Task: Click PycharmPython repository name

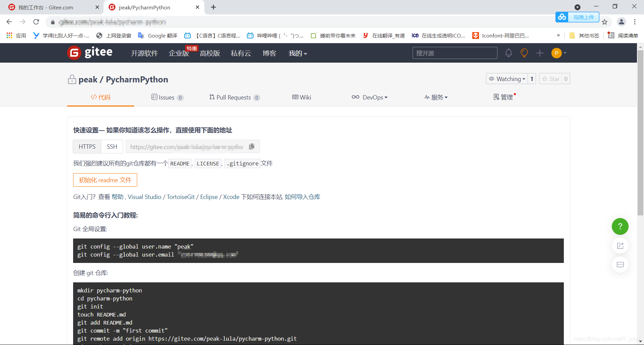Action: (x=137, y=79)
